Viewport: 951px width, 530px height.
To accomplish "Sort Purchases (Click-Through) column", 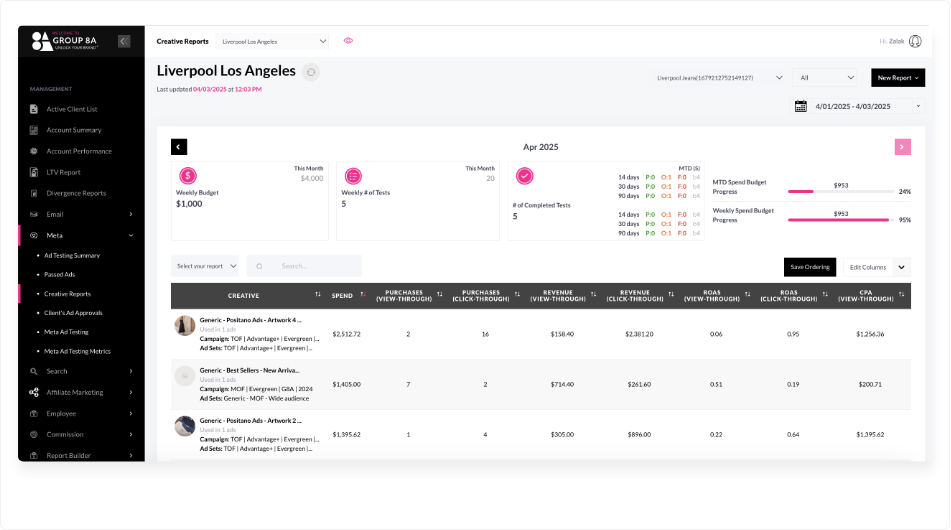I will click(x=517, y=295).
